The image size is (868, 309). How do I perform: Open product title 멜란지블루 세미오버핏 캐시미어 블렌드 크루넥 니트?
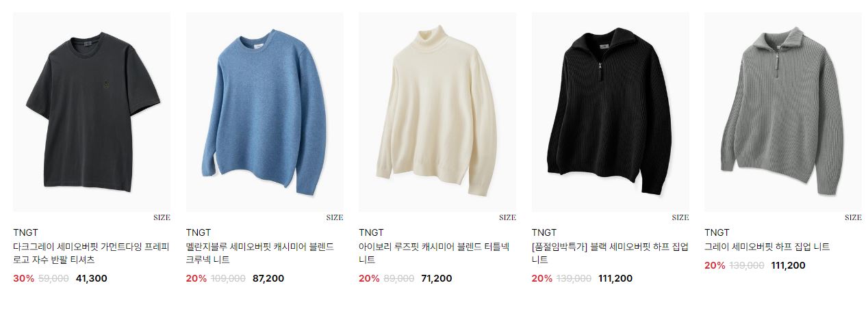point(260,254)
